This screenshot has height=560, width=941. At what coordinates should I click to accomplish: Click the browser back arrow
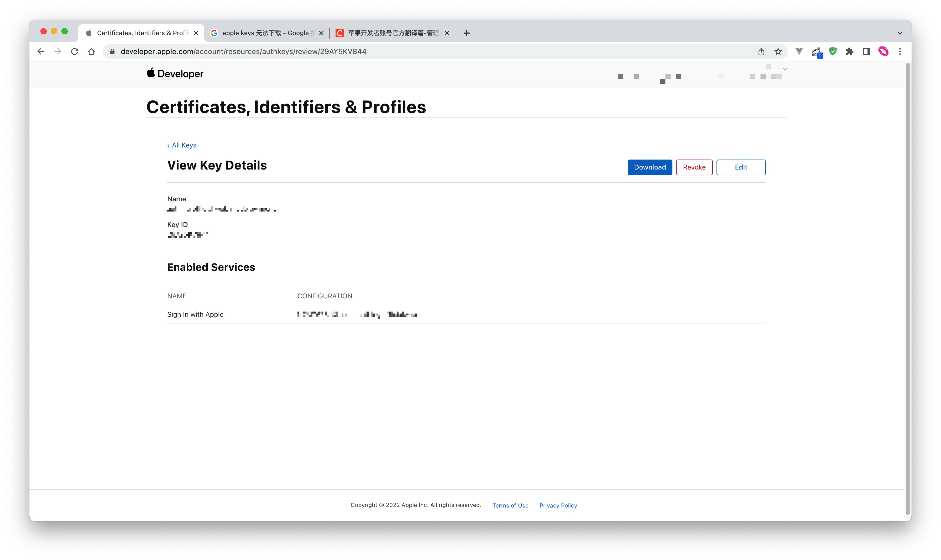[x=41, y=52]
